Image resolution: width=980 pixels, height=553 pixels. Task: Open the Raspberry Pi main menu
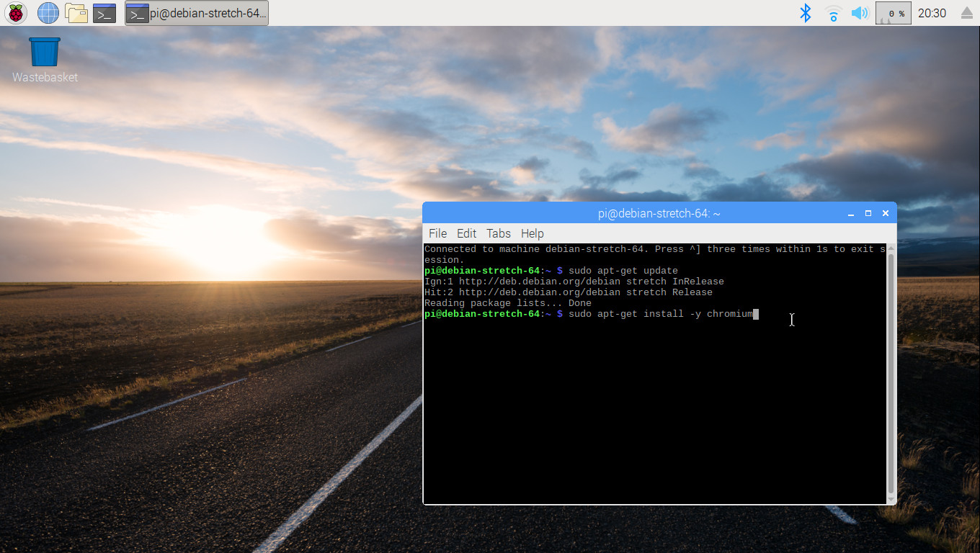click(16, 13)
